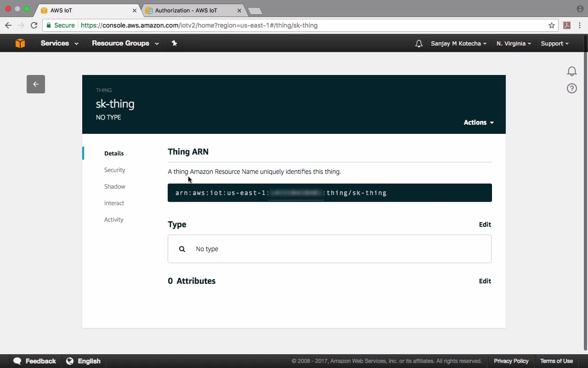The width and height of the screenshot is (588, 368).
Task: Click the 0 Attributes heading
Action: point(192,281)
